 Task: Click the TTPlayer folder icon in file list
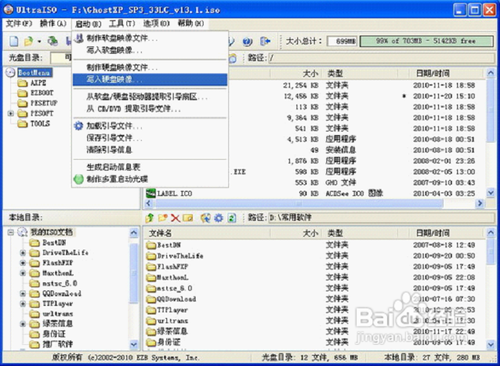pos(151,310)
